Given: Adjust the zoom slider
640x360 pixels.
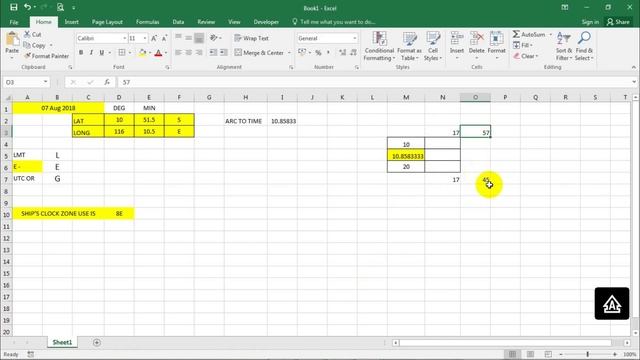Looking at the screenshot, I should 588,354.
